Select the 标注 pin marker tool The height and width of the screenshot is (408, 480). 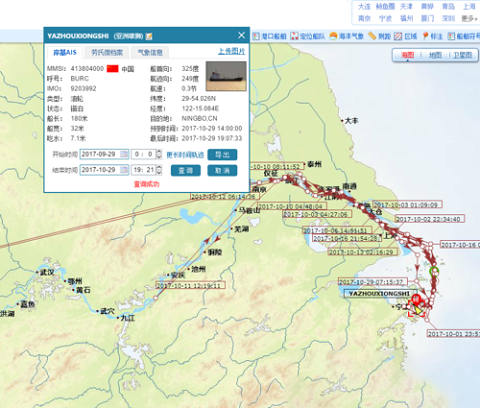pos(432,36)
